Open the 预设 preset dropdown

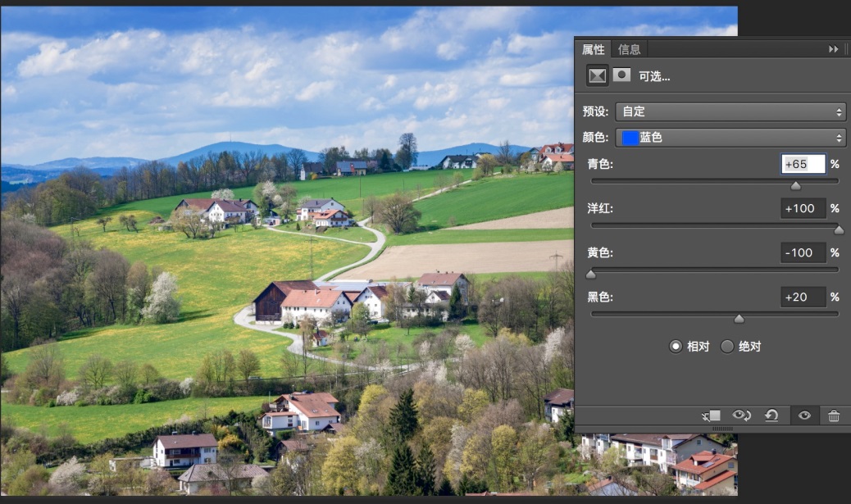click(730, 111)
